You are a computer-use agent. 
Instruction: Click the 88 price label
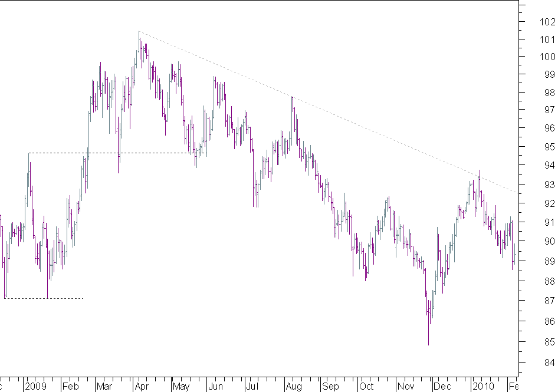click(x=550, y=281)
